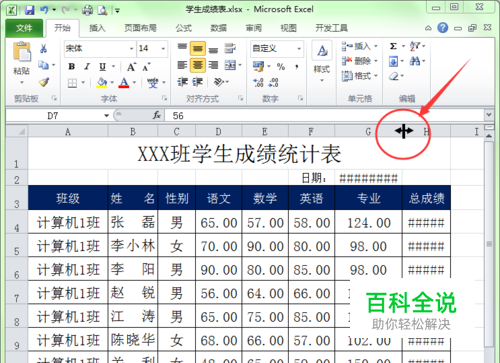Click the cell borders icon
The width and height of the screenshot is (500, 363).
pyautogui.click(x=72, y=82)
